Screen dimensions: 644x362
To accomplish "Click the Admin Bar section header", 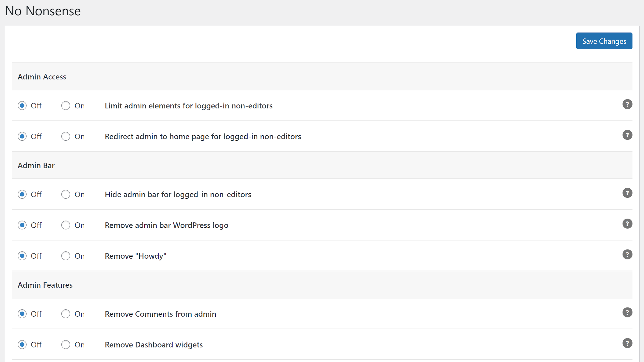I will (x=36, y=165).
